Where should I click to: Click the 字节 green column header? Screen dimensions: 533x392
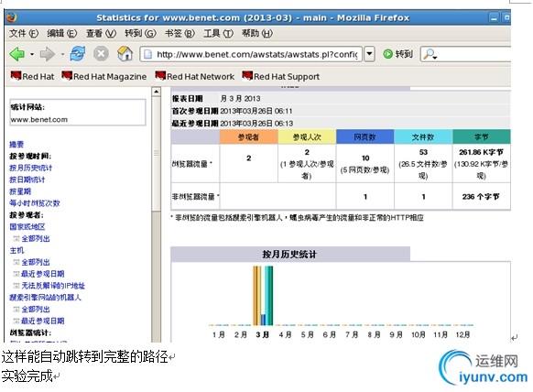pos(482,136)
